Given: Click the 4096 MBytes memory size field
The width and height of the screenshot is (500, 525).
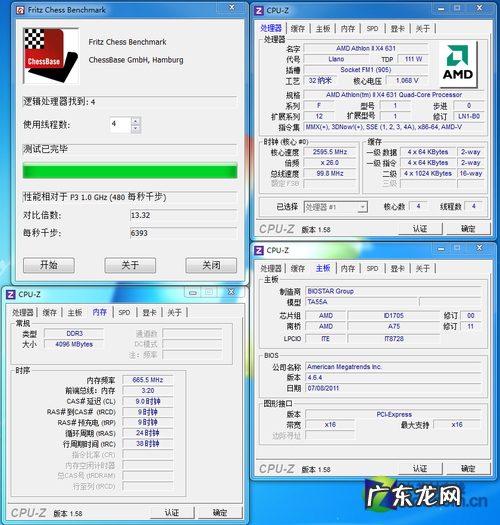Looking at the screenshot, I should click(x=74, y=345).
